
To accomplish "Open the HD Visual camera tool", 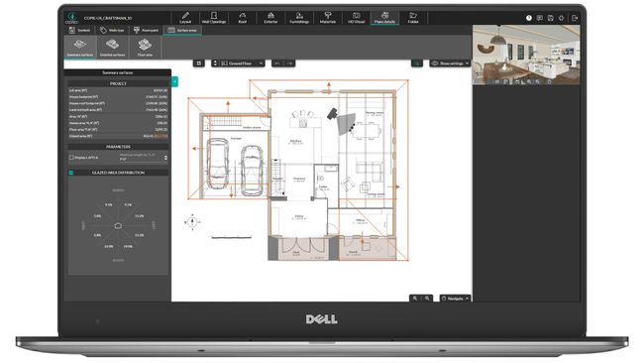I will pos(356,18).
